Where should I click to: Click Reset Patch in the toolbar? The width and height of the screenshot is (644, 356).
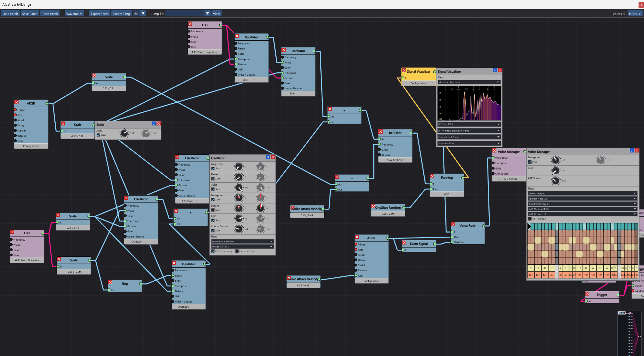tap(50, 14)
